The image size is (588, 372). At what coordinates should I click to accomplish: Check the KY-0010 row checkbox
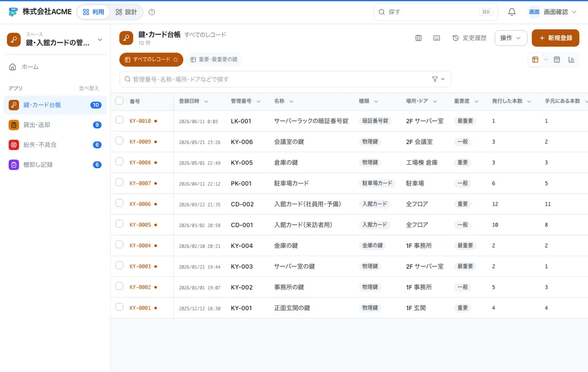coord(119,120)
